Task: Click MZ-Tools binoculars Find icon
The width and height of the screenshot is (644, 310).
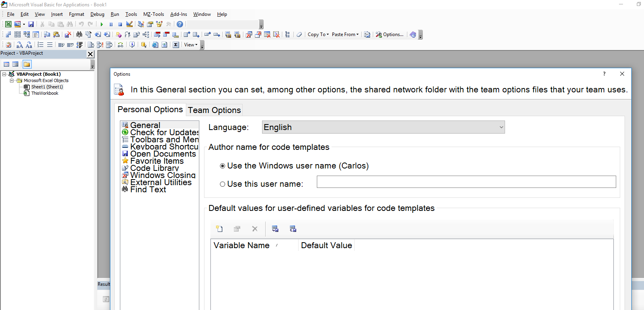Action: 79,34
